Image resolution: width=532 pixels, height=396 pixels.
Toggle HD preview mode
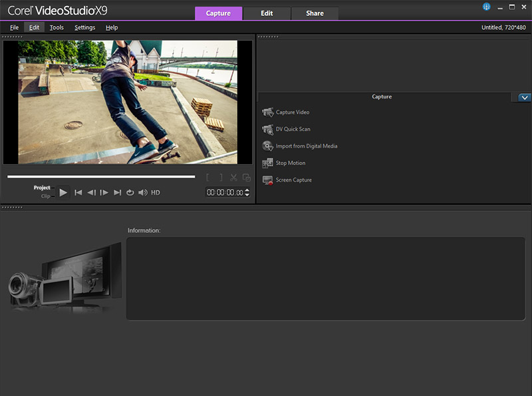[x=156, y=192]
